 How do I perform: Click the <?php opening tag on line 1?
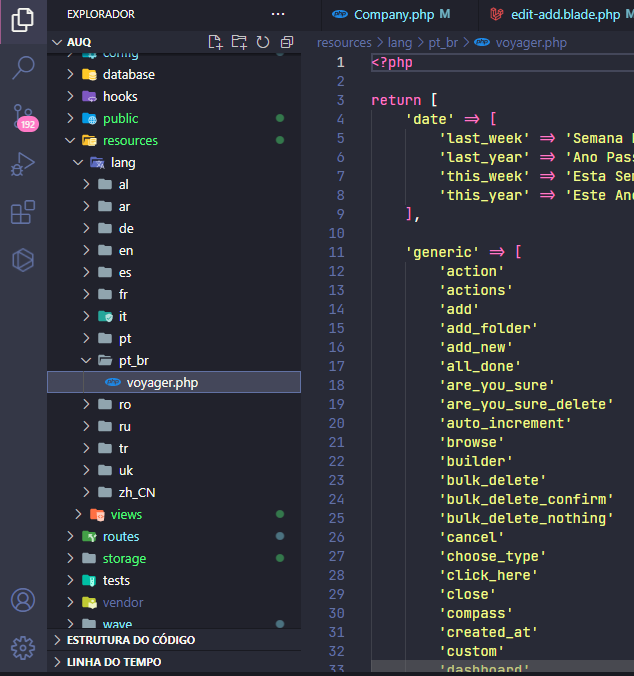(x=392, y=63)
